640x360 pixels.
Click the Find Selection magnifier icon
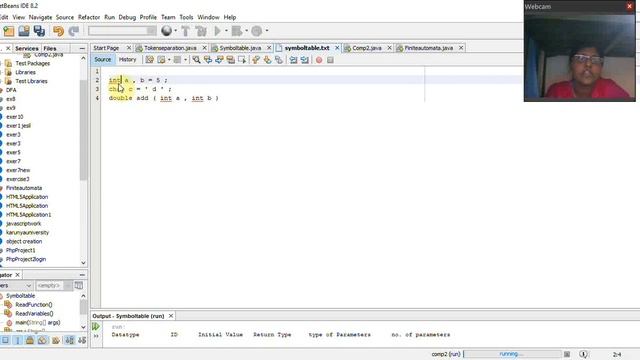pyautogui.click(x=196, y=60)
